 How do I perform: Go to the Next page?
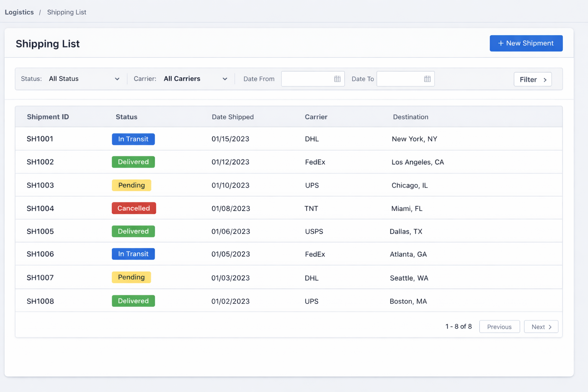coord(541,327)
